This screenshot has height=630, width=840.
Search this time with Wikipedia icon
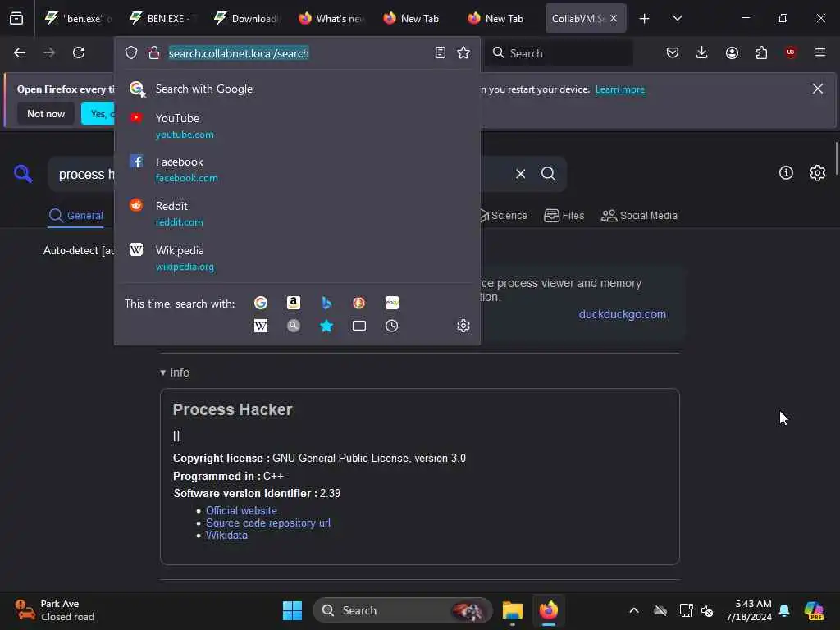(x=261, y=326)
